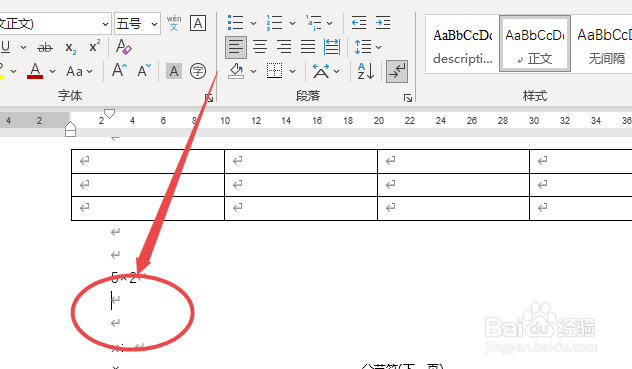The width and height of the screenshot is (632, 369).
Task: Toggle strikethrough formatting
Action: (45, 48)
